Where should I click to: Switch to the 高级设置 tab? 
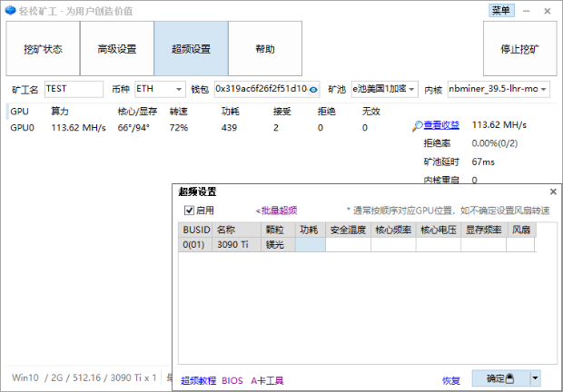click(x=117, y=48)
